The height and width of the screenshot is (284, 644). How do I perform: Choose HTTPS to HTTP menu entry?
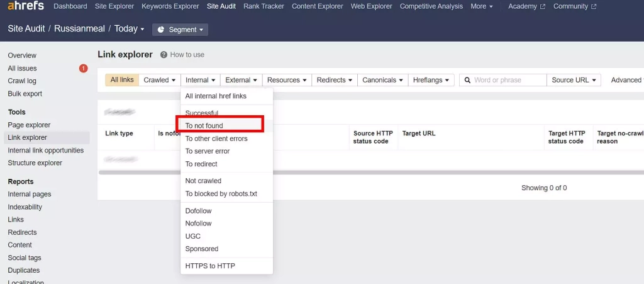(226, 266)
